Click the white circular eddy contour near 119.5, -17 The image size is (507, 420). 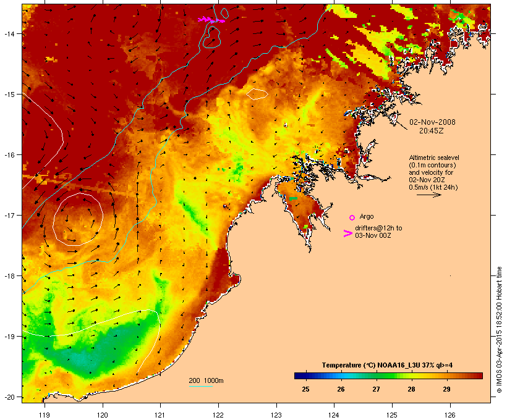pos(78,219)
